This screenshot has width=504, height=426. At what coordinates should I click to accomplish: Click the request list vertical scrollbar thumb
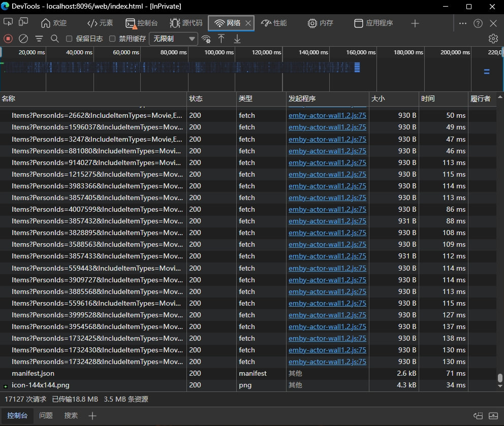point(500,378)
